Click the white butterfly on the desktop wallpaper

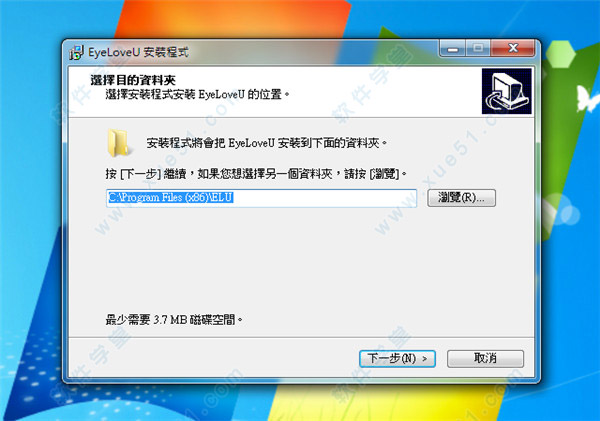587,99
